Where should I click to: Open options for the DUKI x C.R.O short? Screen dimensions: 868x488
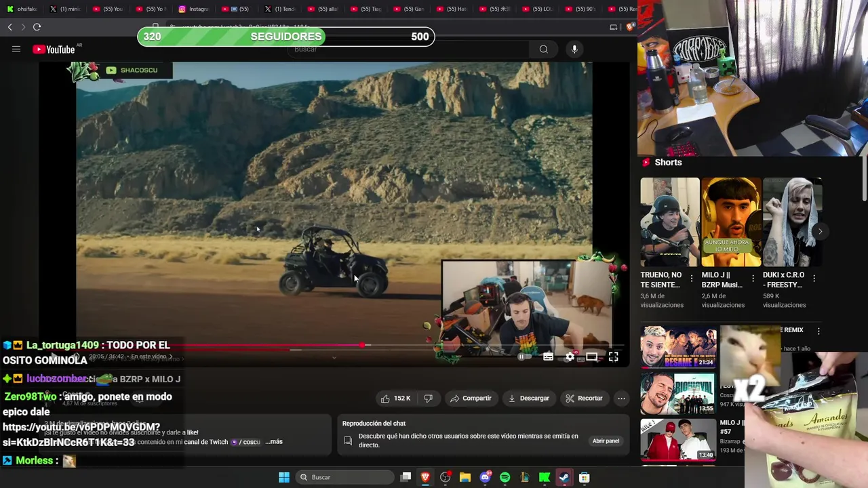pos(814,279)
